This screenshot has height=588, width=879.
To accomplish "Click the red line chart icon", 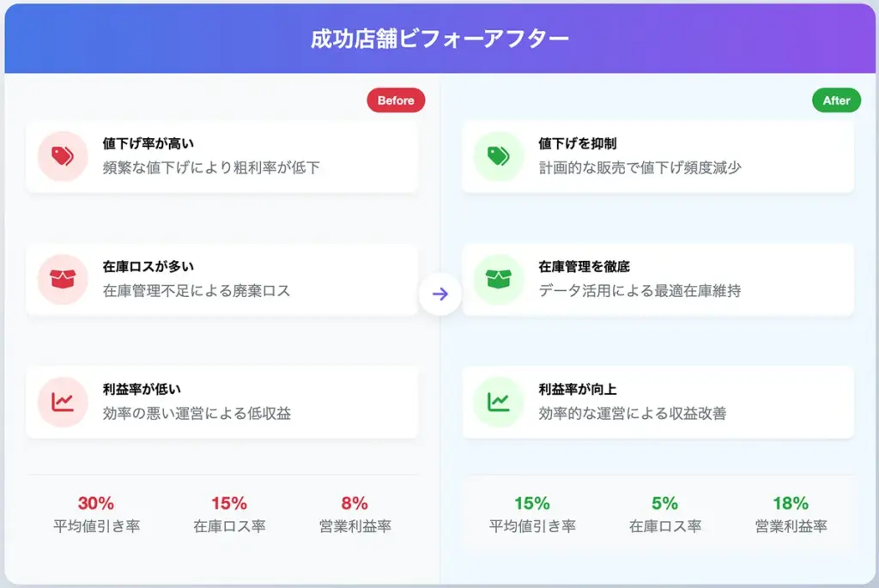I will coord(63,402).
